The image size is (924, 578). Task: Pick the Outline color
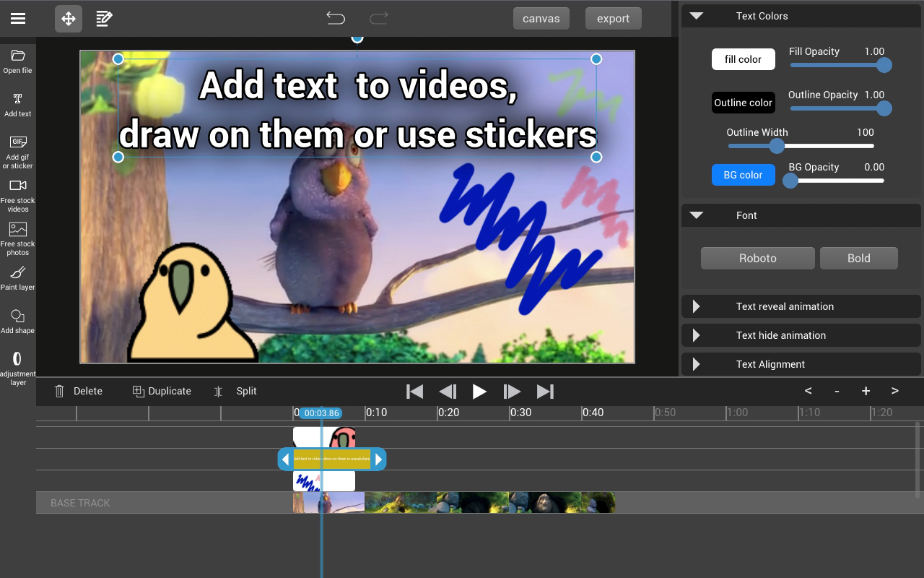point(744,103)
